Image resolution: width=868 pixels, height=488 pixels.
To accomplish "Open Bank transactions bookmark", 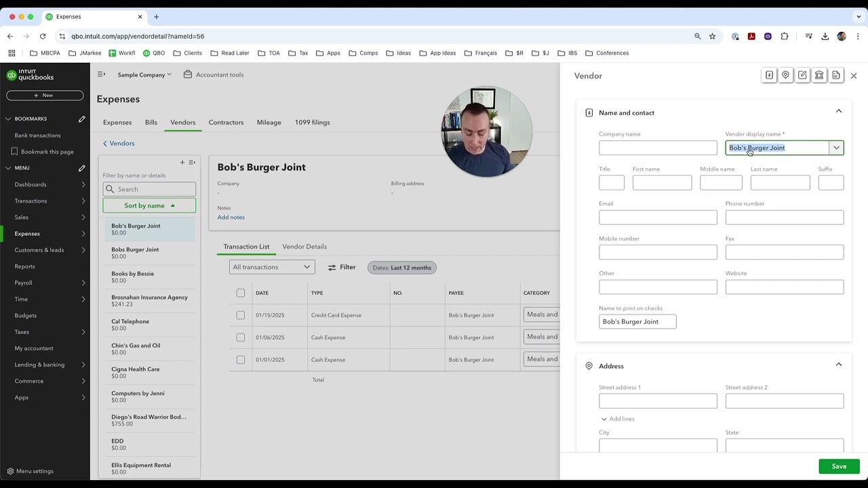I will [x=37, y=135].
